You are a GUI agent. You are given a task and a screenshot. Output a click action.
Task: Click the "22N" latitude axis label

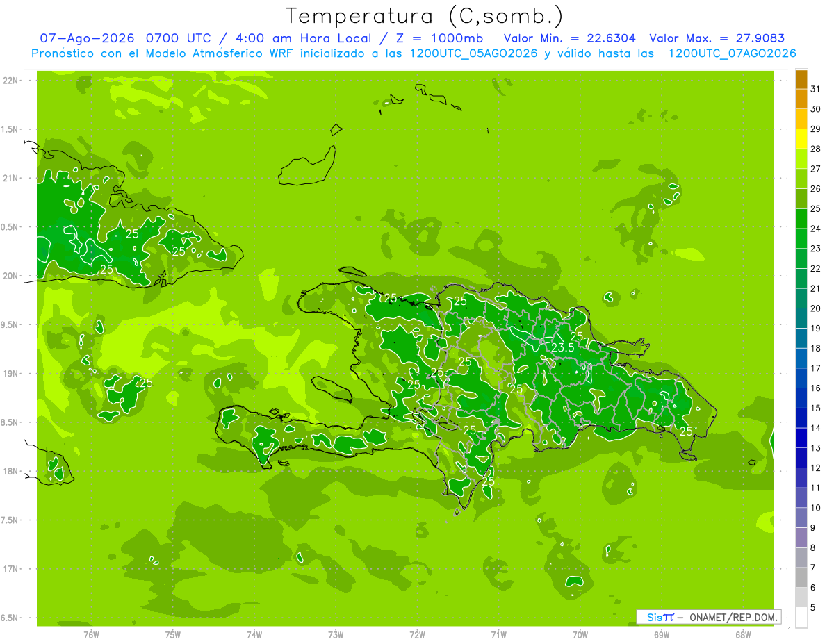tap(10, 81)
